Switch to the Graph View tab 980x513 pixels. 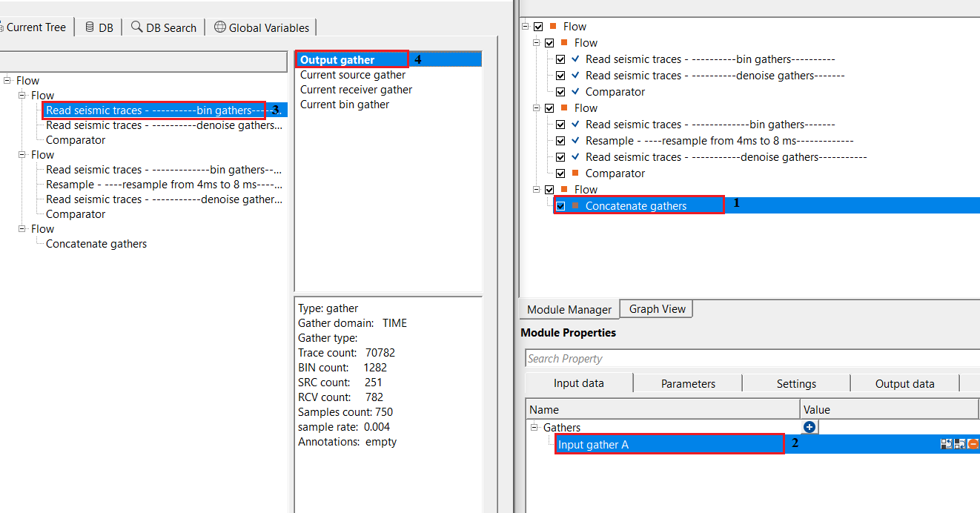coord(657,309)
